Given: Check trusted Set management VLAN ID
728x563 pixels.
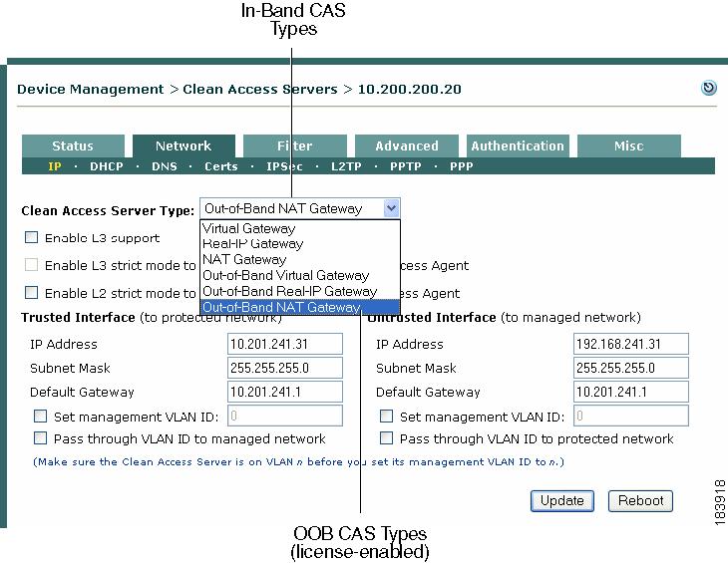Looking at the screenshot, I should click(41, 416).
